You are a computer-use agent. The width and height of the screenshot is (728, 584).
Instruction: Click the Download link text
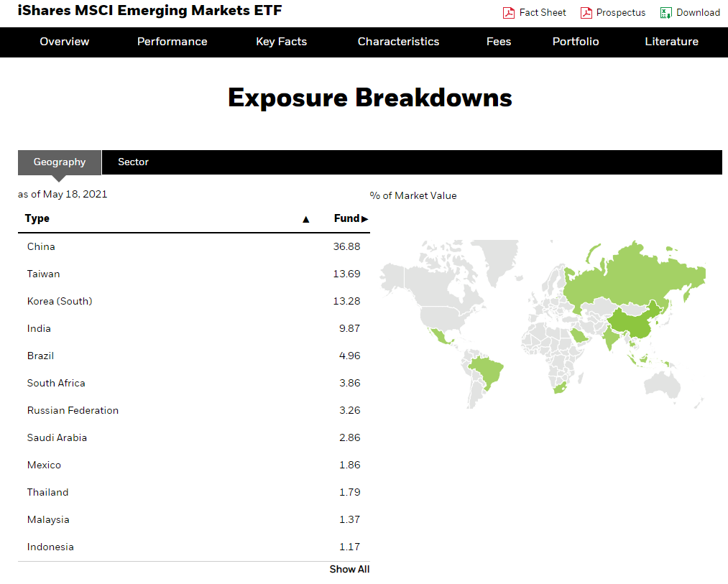(698, 12)
